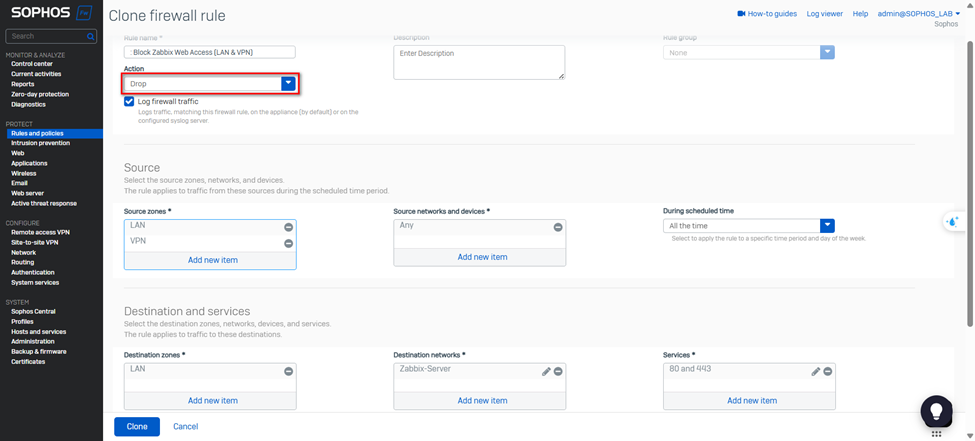The height and width of the screenshot is (441, 975).
Task: Click the Description text area
Action: (479, 61)
